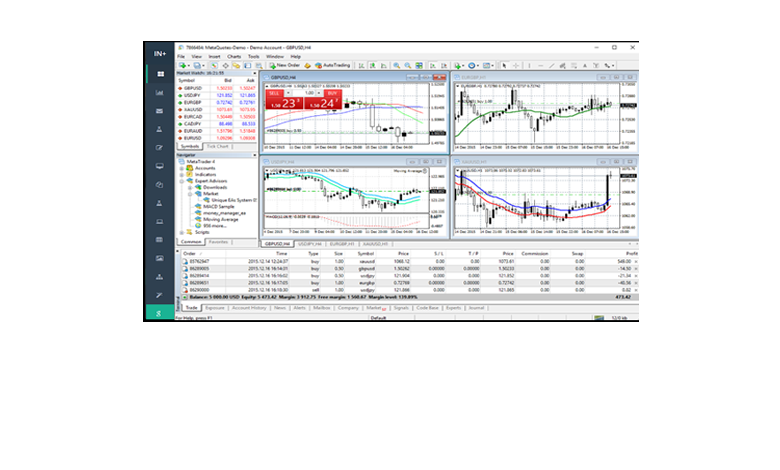Image resolution: width=780 pixels, height=470 pixels.
Task: Close the Navigator panel
Action: point(255,155)
